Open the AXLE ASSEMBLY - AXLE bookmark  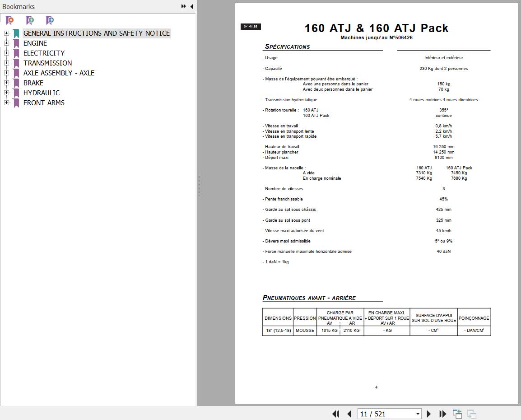coord(59,73)
